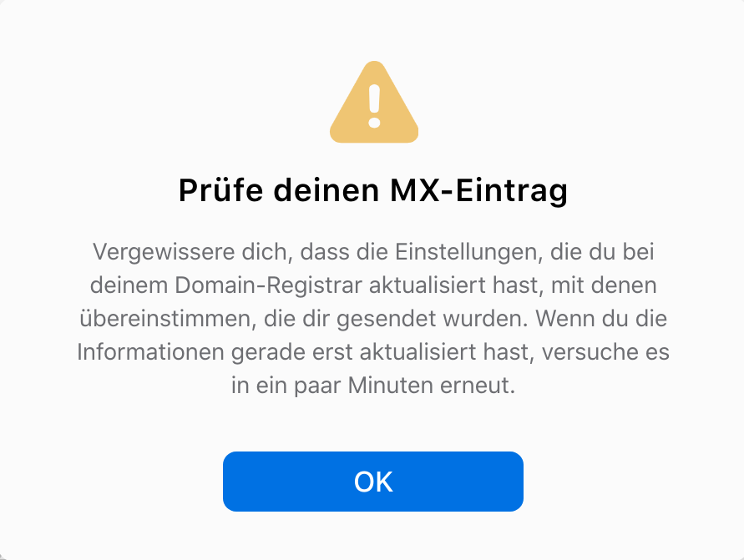
Task: Click the yellow warning triangle icon
Action: pos(374,103)
